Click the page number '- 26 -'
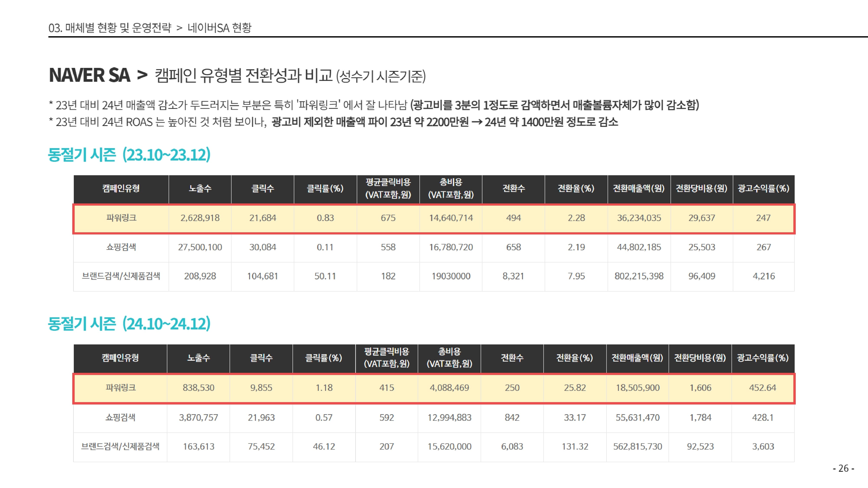Viewport: 868px width, 488px height. 843,468
